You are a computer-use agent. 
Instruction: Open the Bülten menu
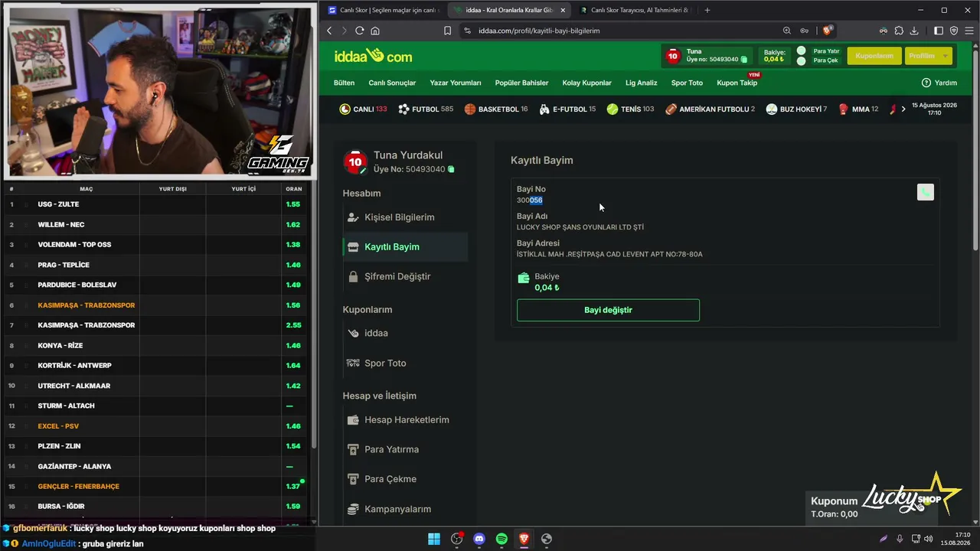click(x=344, y=83)
